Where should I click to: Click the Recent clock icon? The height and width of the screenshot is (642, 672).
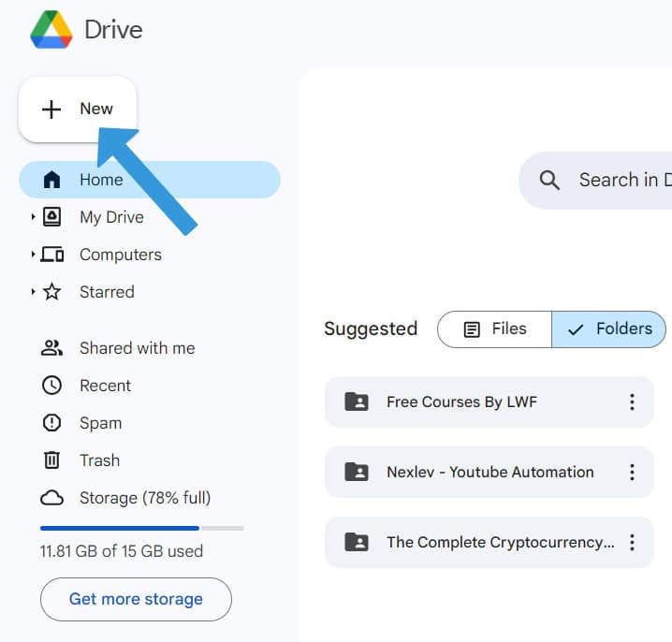point(51,386)
